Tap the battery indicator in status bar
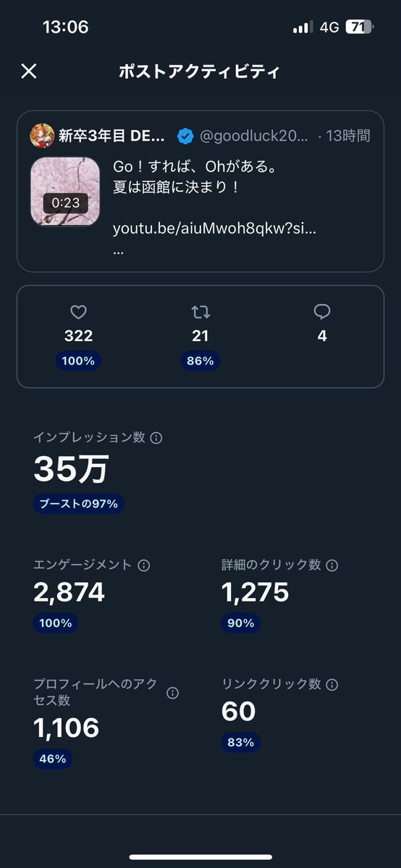Viewport: 401px width, 868px height. tap(360, 27)
